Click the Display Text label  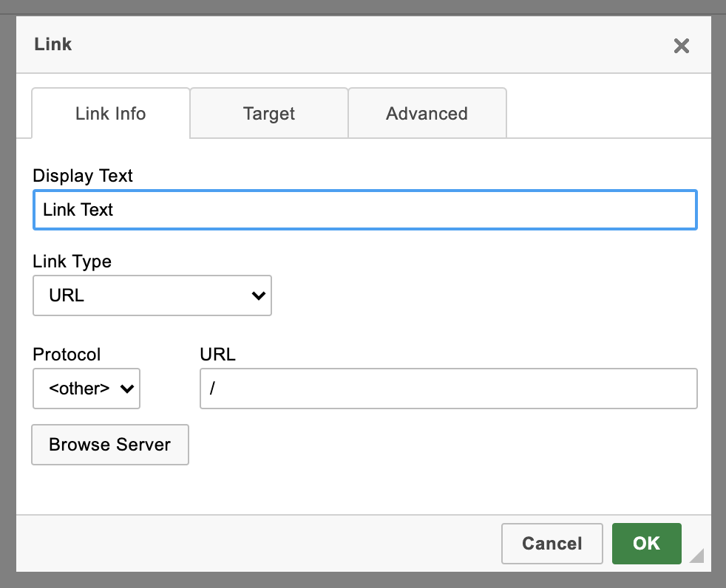tap(83, 176)
